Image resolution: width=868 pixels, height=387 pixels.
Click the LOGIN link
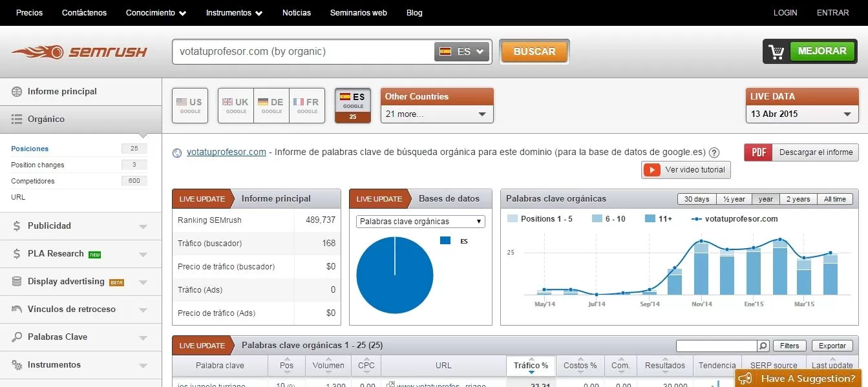click(785, 13)
